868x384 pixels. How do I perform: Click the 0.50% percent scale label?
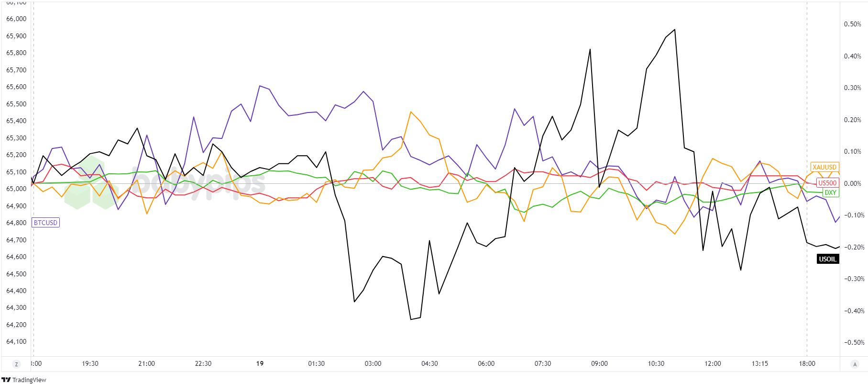(x=853, y=24)
